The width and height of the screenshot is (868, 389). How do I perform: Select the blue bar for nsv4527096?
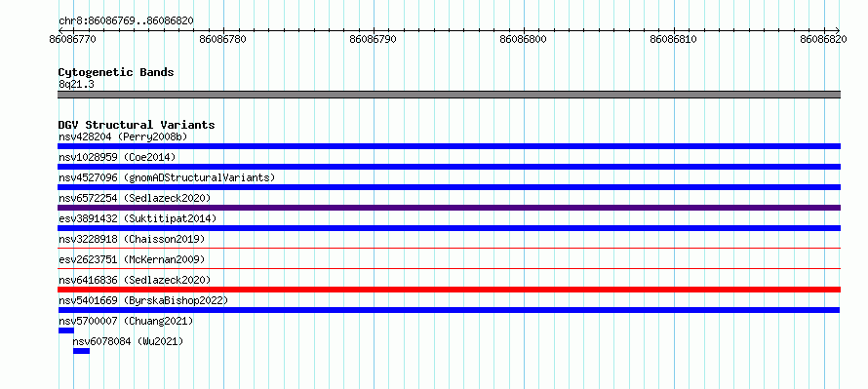[x=449, y=187]
